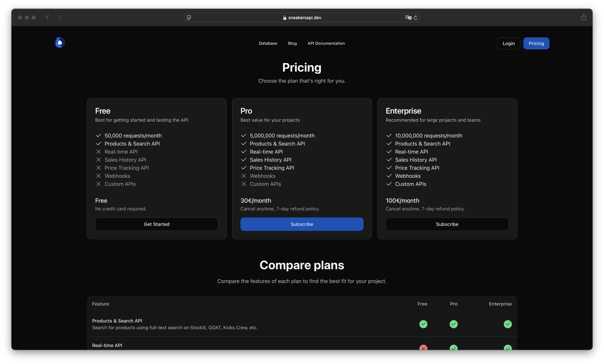The width and height of the screenshot is (604, 364).
Task: Click X mark beside Pro plan Webhooks
Action: pyautogui.click(x=244, y=176)
